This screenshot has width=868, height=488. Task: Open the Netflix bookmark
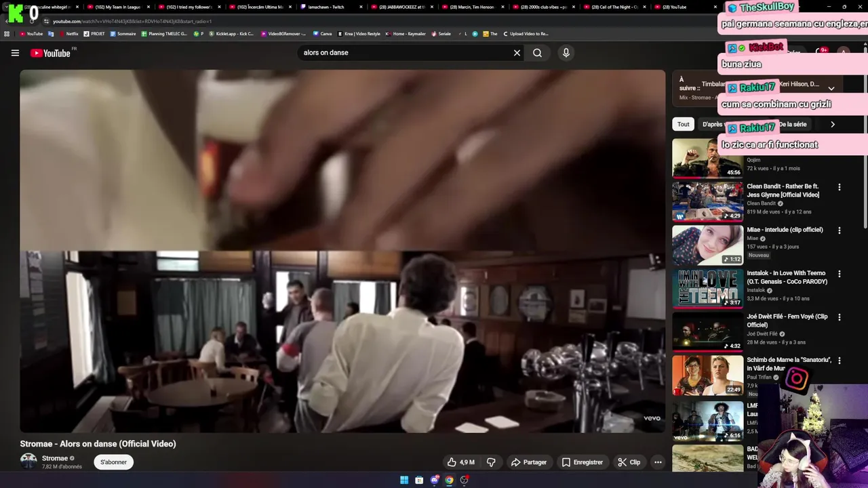coord(68,34)
